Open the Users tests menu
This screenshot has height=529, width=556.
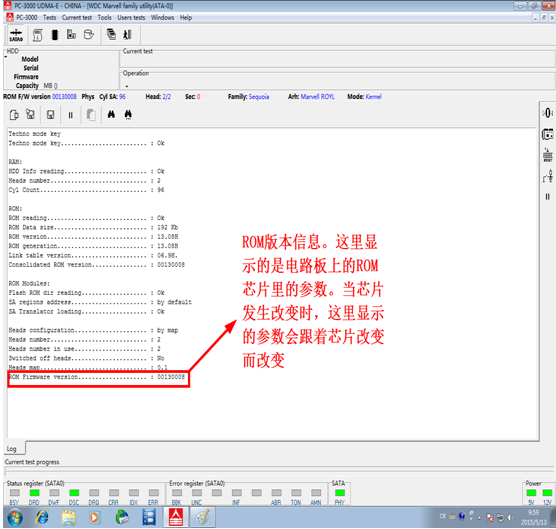[x=131, y=17]
